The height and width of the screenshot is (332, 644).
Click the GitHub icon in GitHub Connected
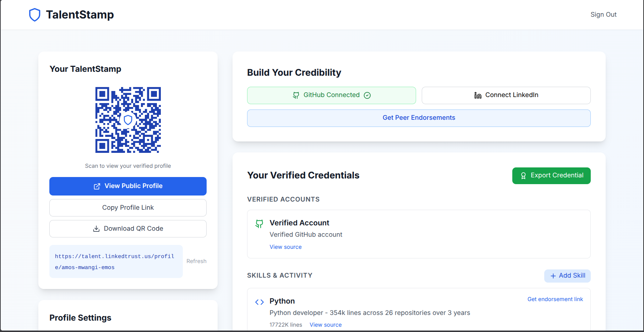click(296, 95)
